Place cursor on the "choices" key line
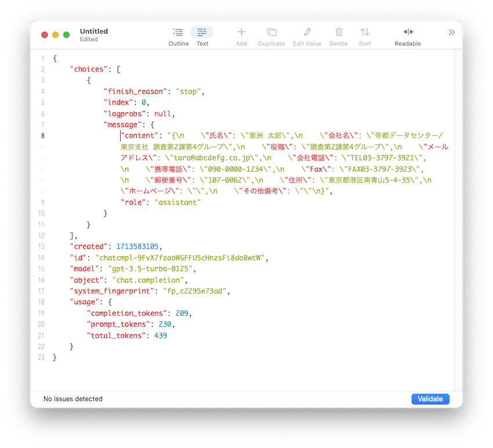 [95, 69]
